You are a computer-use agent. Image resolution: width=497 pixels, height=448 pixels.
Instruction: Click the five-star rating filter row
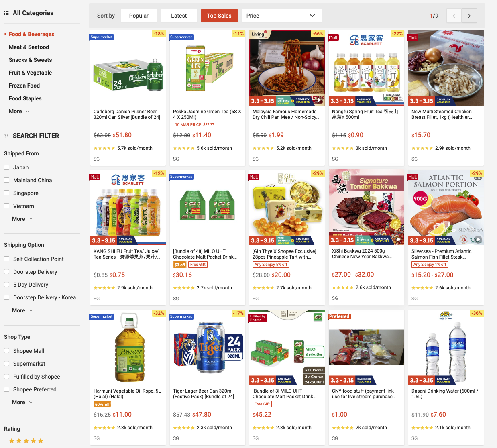pyautogui.click(x=26, y=441)
